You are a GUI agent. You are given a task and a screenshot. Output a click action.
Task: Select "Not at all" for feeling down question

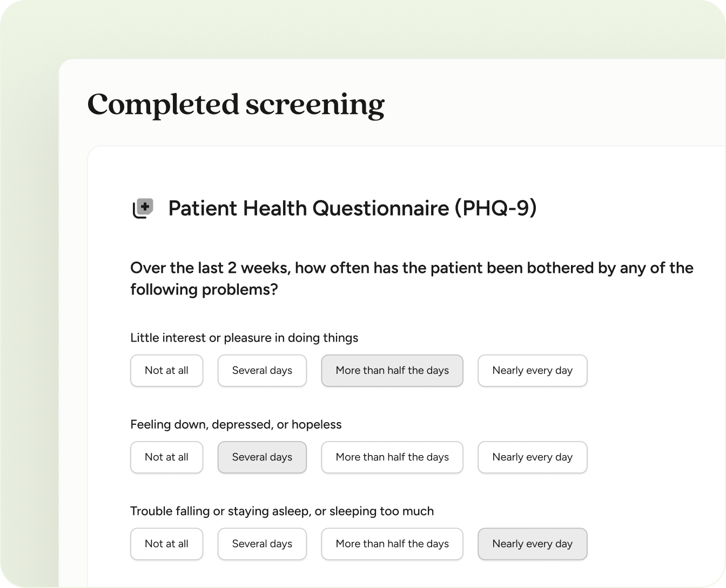[x=166, y=457]
